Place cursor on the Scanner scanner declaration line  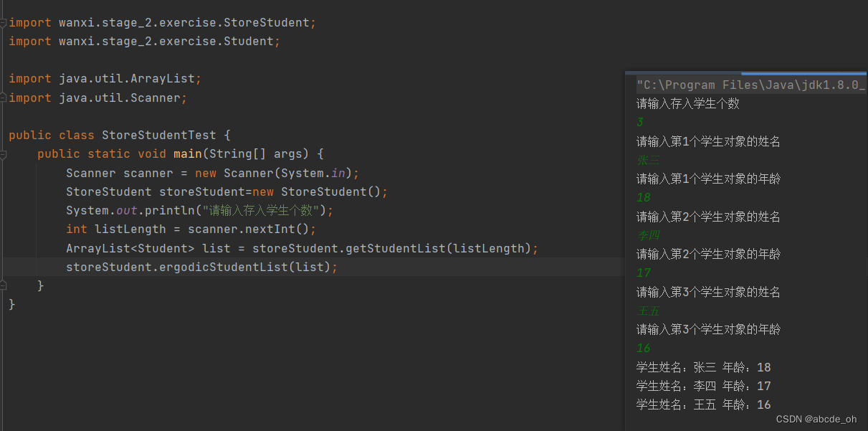[212, 173]
